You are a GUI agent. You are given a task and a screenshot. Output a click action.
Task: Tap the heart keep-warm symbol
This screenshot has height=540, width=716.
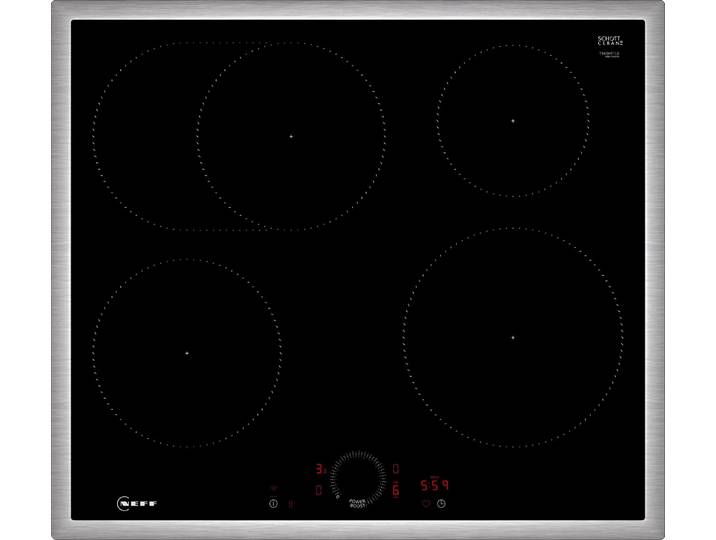tap(426, 504)
